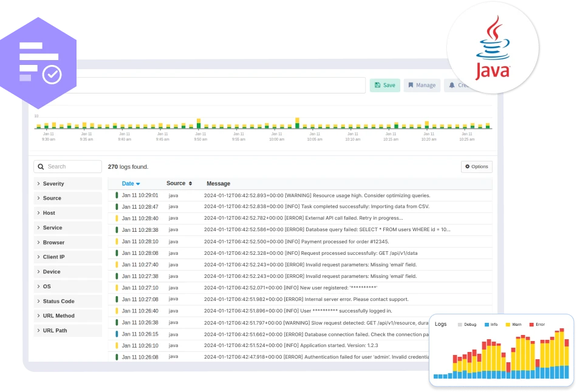The width and height of the screenshot is (577, 392).
Task: Expand the Status Code filter
Action: 67,301
